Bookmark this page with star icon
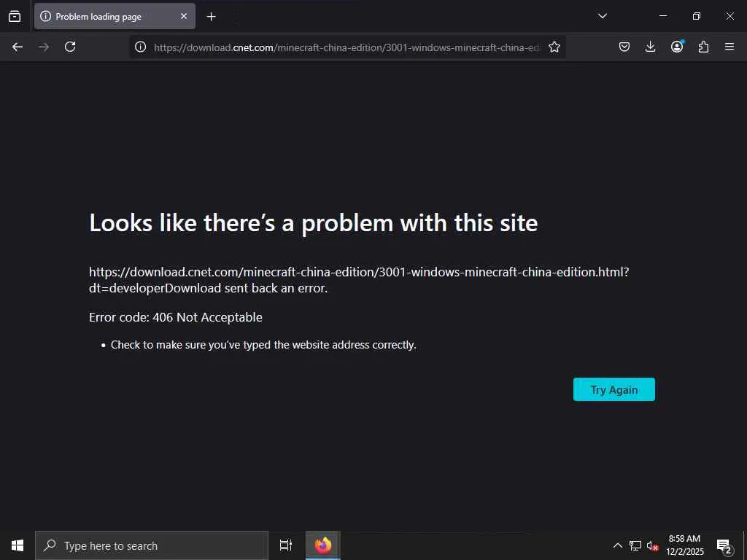The height and width of the screenshot is (560, 747). click(x=554, y=47)
